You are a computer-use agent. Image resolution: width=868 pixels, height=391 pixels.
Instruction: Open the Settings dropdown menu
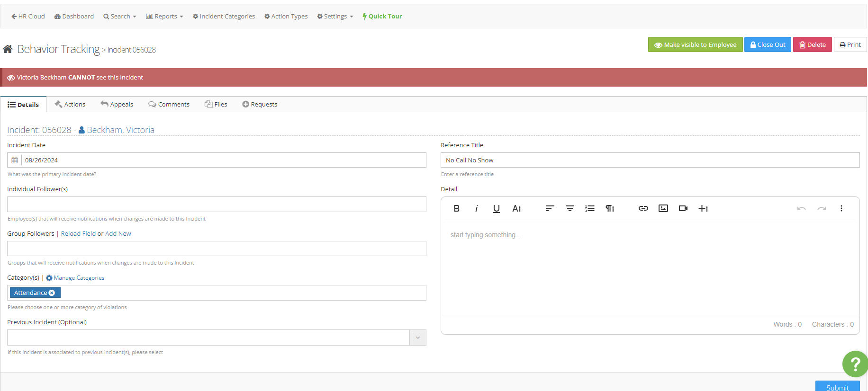(335, 16)
